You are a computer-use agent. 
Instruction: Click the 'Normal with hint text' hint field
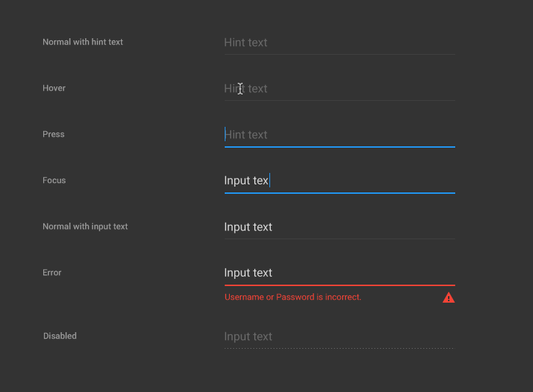(x=339, y=43)
